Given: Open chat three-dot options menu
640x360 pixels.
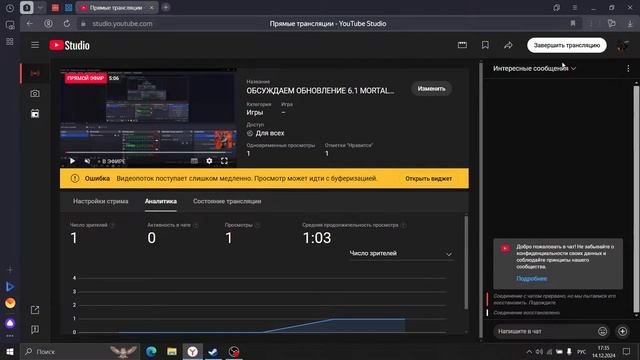Looking at the screenshot, I should point(628,69).
